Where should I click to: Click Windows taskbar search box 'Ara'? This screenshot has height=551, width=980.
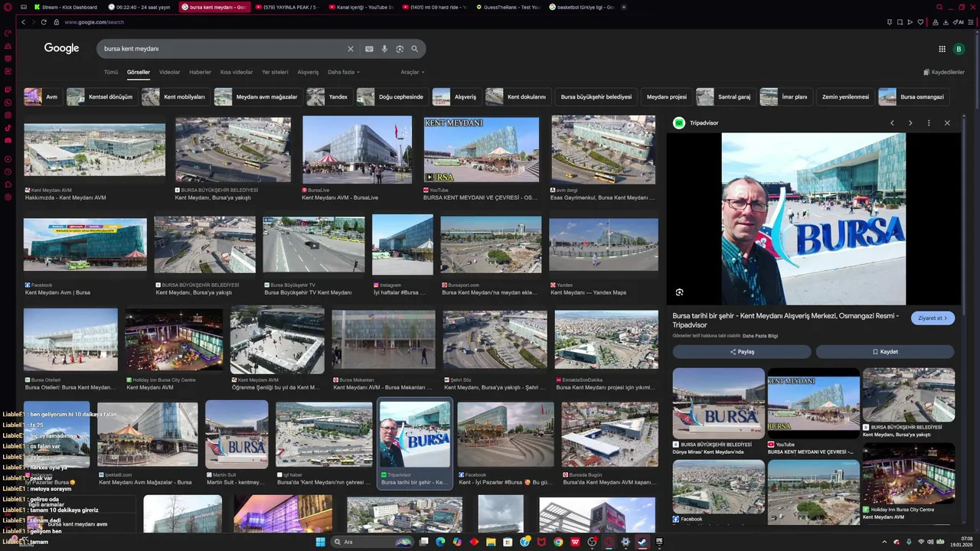[371, 542]
